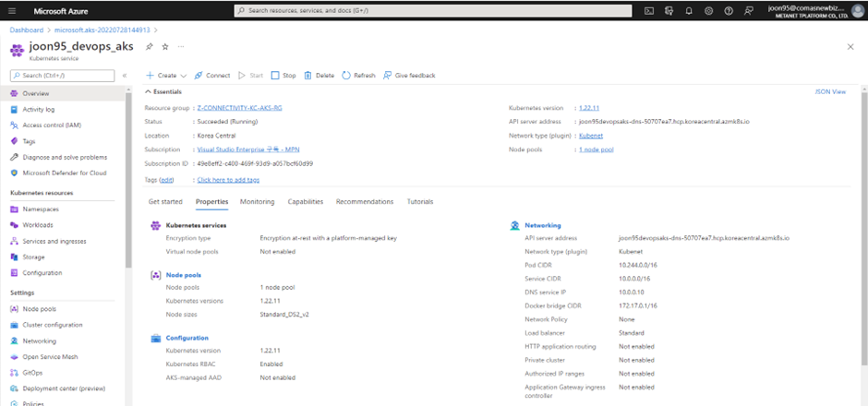Viewport: 868px width, 406px height.
Task: Switch to the Monitoring tab
Action: click(x=257, y=202)
